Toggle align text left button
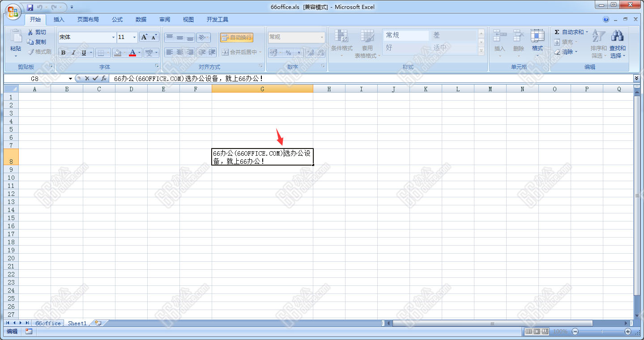644x340 pixels. point(170,52)
